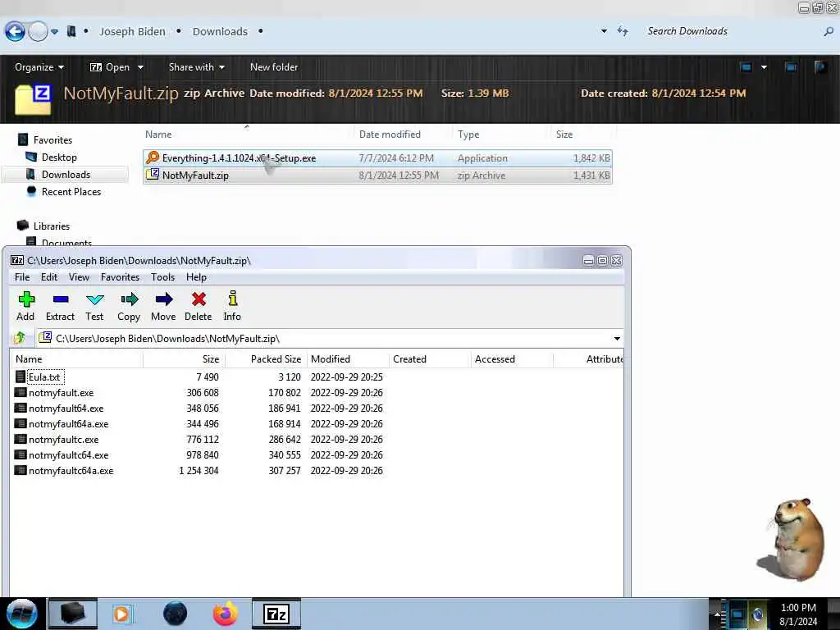Open the view options dropdown arrow

coord(764,67)
